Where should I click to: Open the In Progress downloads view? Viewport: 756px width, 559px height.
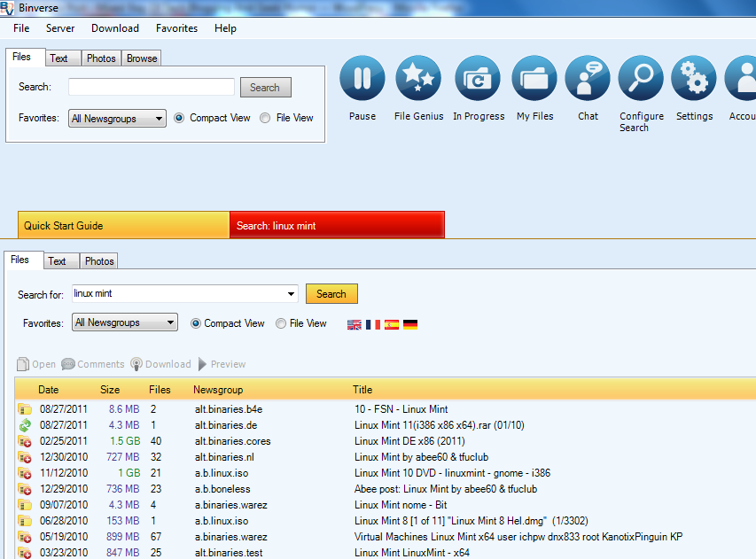(478, 78)
